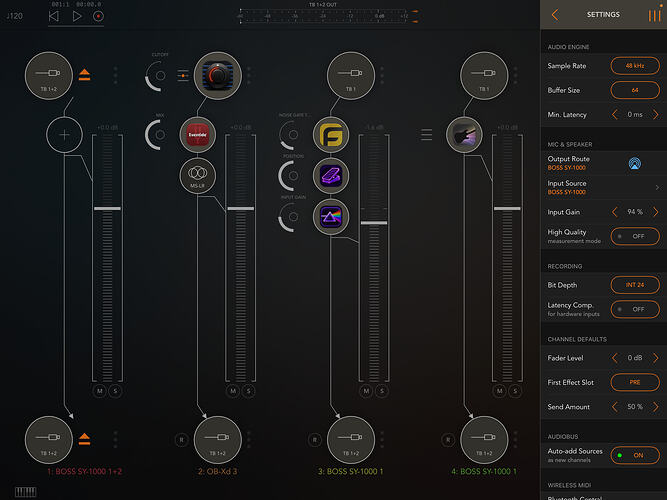This screenshot has width=667, height=500.
Task: Click the eject icon beside channel 1 output
Action: point(84,439)
